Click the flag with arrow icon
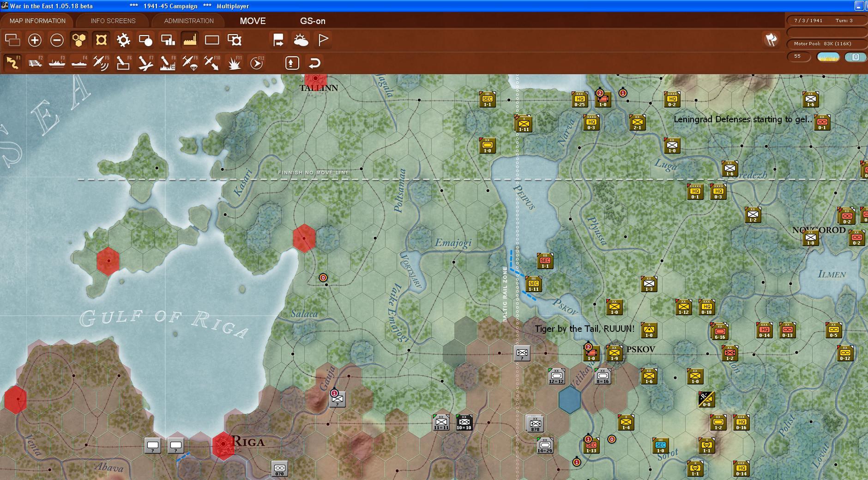The width and height of the screenshot is (868, 480). coord(278,40)
